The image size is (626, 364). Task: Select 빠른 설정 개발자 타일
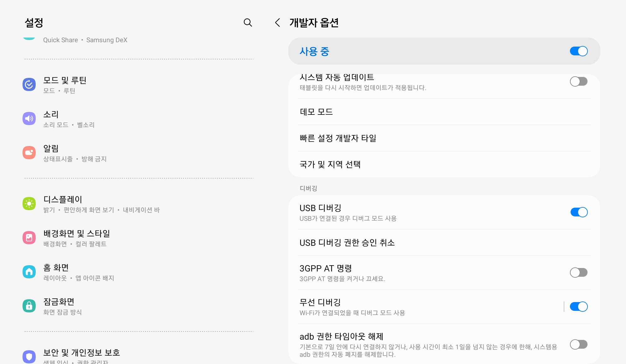point(338,138)
